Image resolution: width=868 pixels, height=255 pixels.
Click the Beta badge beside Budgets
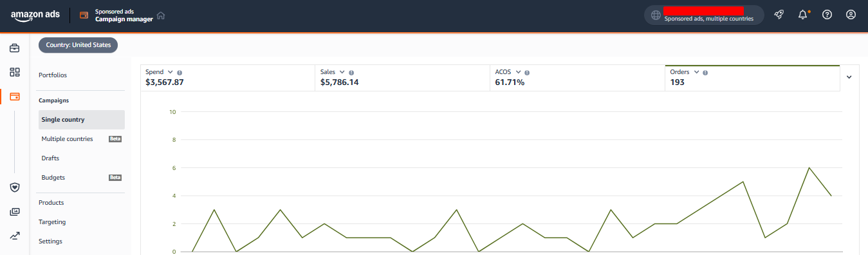115,177
